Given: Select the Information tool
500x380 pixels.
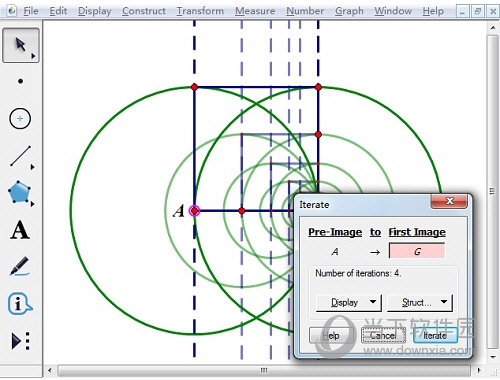Looking at the screenshot, I should coord(20,303).
